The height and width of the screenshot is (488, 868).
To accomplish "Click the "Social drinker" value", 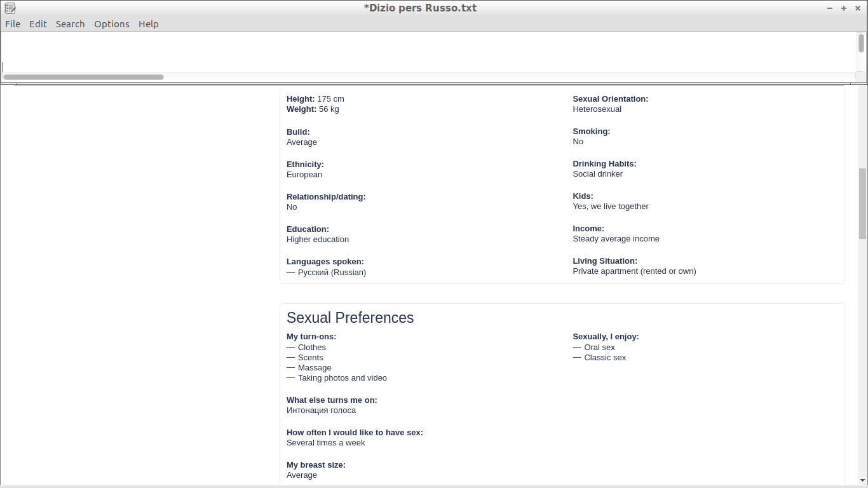I will coord(597,174).
